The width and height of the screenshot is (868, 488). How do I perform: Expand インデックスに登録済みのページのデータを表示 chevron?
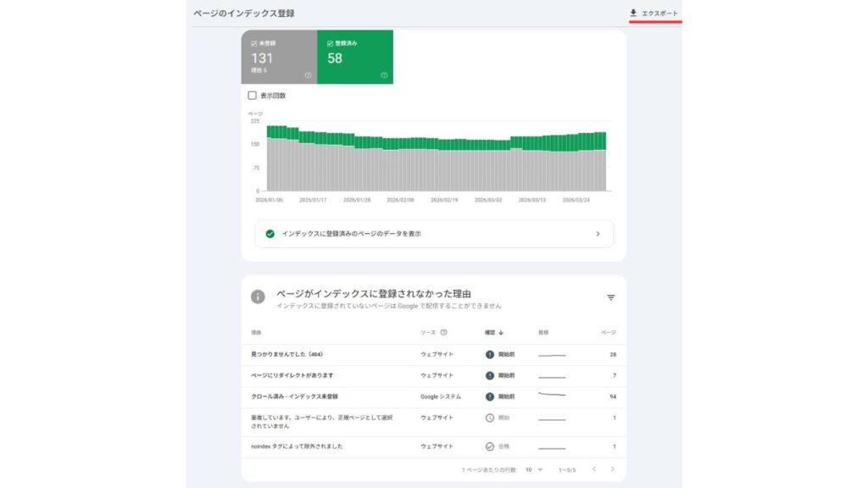pyautogui.click(x=598, y=234)
